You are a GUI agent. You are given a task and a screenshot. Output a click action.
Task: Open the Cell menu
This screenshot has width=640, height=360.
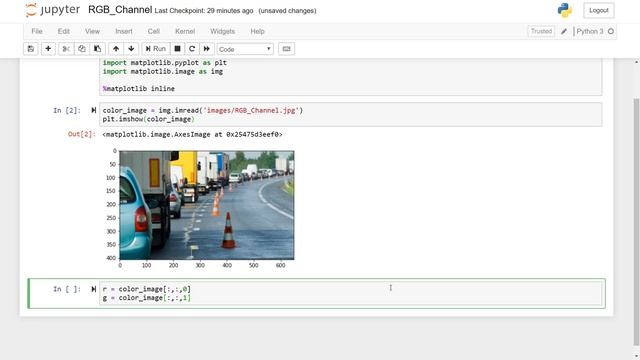point(154,31)
